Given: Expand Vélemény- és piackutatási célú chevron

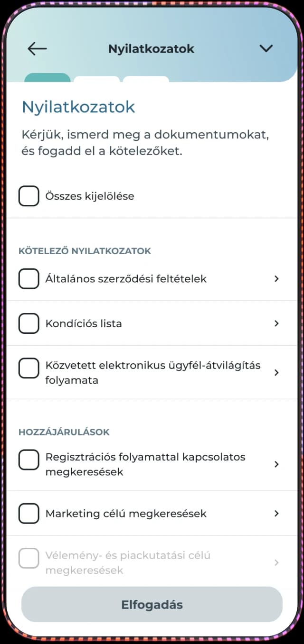Looking at the screenshot, I should coord(276,562).
